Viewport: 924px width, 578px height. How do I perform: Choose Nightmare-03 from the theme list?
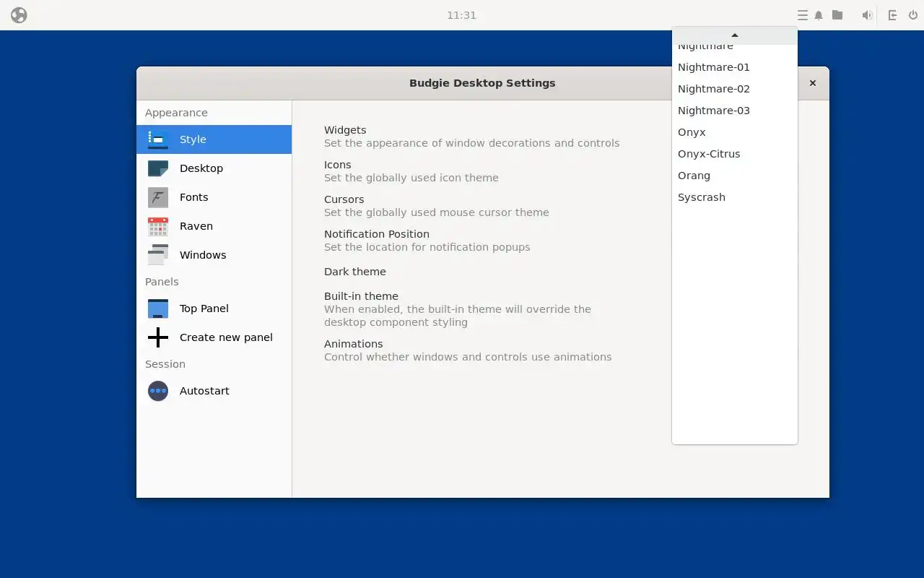(x=735, y=111)
